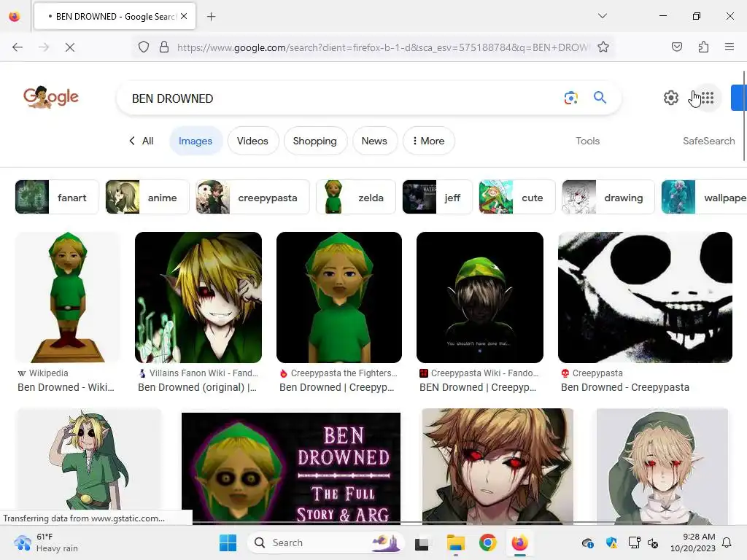Click the Firefox forward arrow button

[x=44, y=47]
